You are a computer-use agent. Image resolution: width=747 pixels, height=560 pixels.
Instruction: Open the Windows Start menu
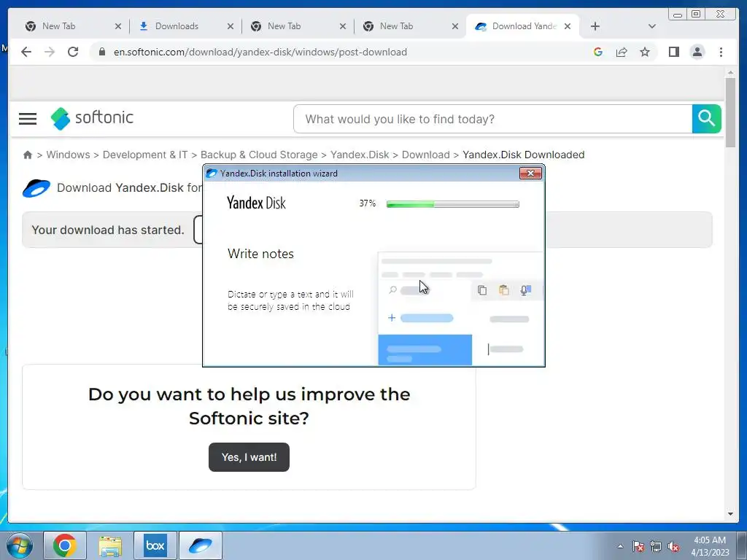(19, 545)
